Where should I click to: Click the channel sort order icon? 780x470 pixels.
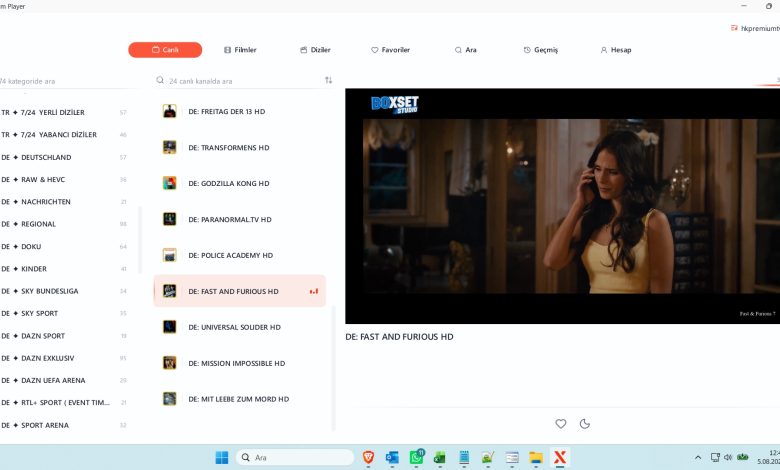(328, 80)
